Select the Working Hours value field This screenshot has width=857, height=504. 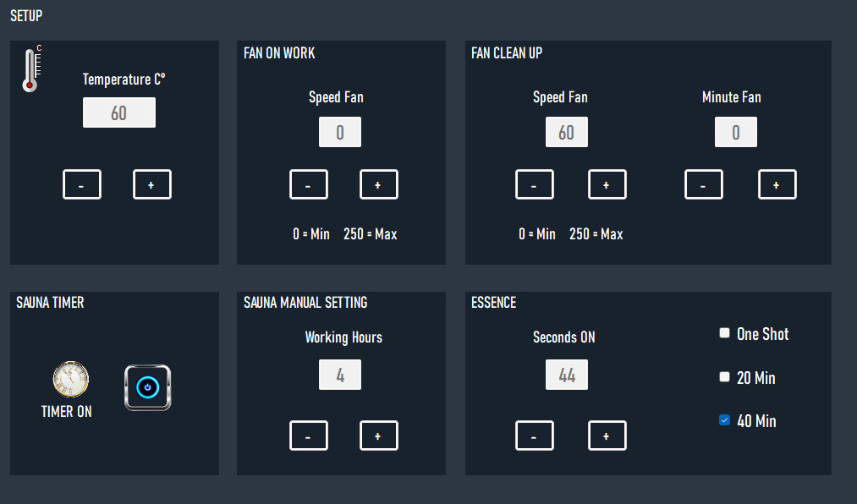click(340, 375)
